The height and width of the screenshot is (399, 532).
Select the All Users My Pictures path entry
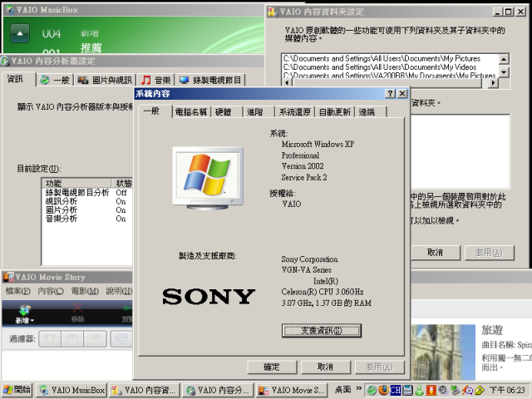tap(382, 58)
